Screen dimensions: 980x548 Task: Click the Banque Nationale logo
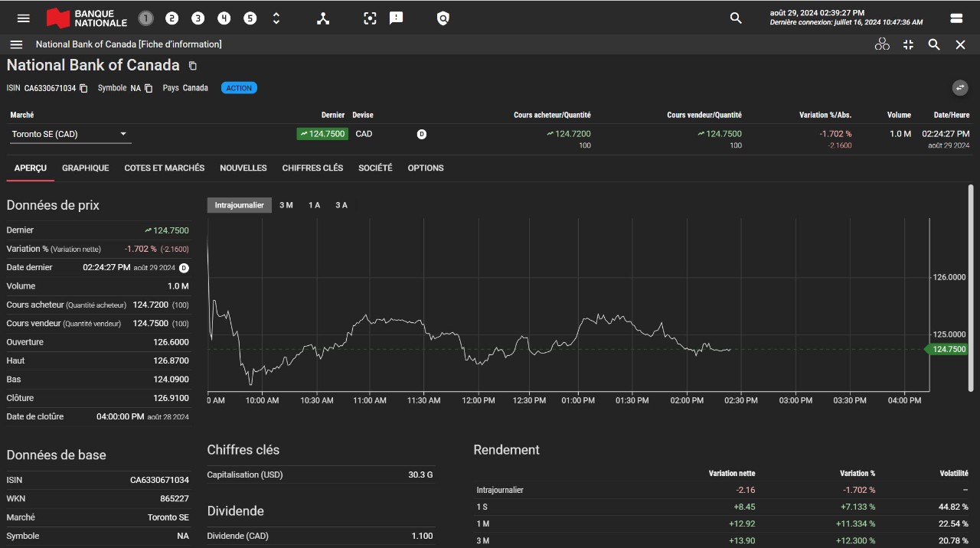(x=87, y=18)
